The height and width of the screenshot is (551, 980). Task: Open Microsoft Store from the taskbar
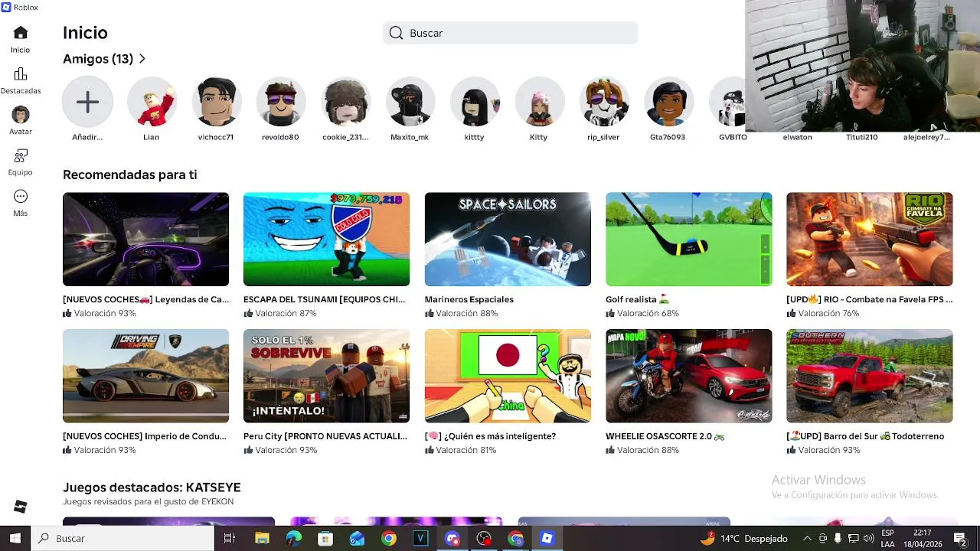coord(325,538)
